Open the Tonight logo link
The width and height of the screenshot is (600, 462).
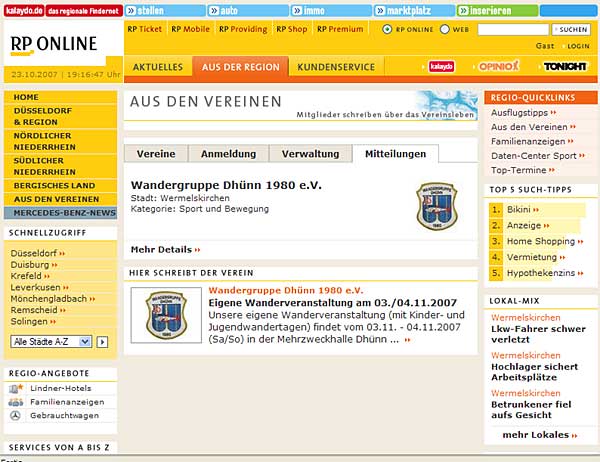point(564,66)
